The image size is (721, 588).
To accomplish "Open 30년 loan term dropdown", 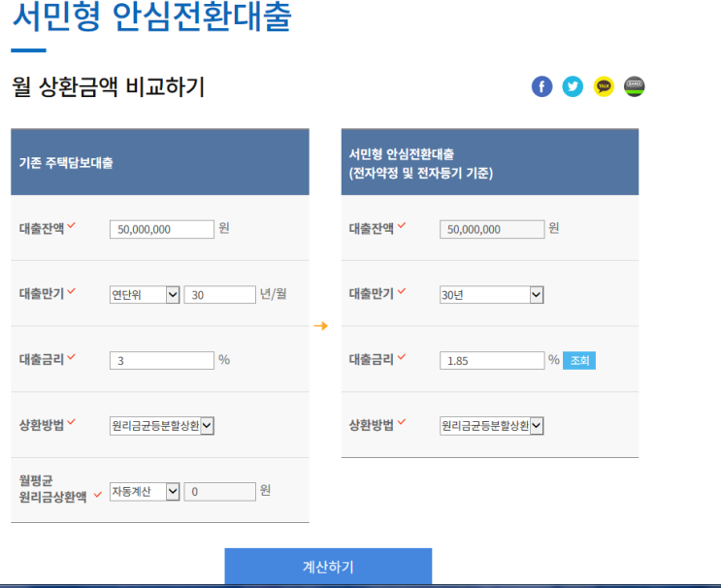I will pyautogui.click(x=492, y=295).
